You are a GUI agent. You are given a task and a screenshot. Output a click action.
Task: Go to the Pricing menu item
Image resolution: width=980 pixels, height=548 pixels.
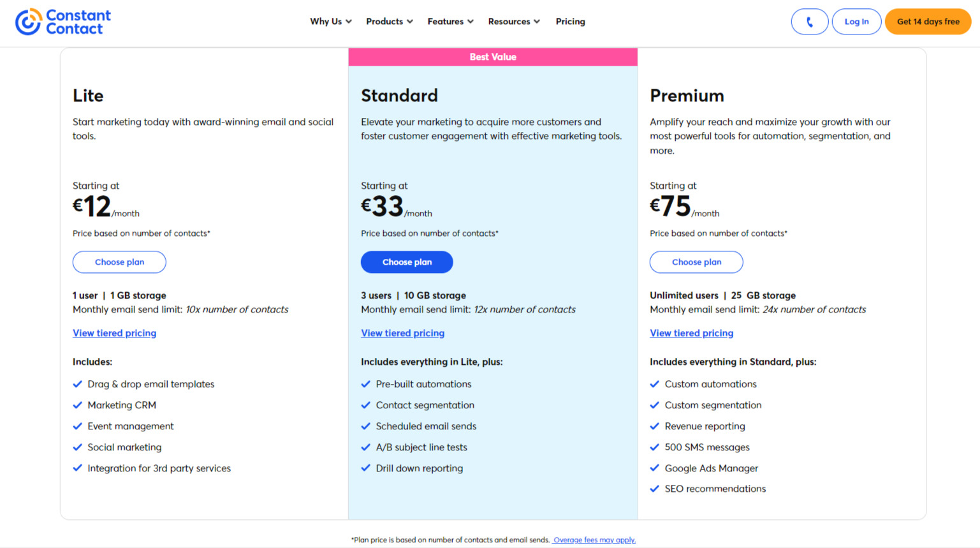click(570, 22)
